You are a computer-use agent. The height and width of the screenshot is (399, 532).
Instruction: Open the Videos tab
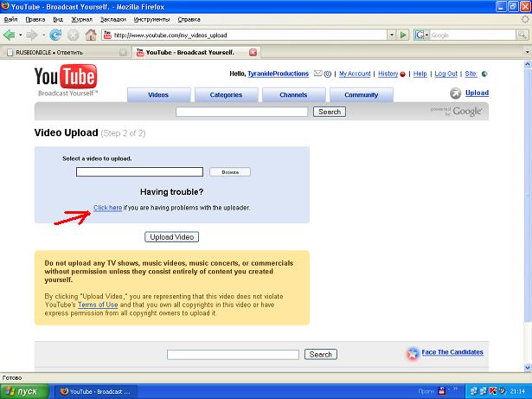coord(158,94)
